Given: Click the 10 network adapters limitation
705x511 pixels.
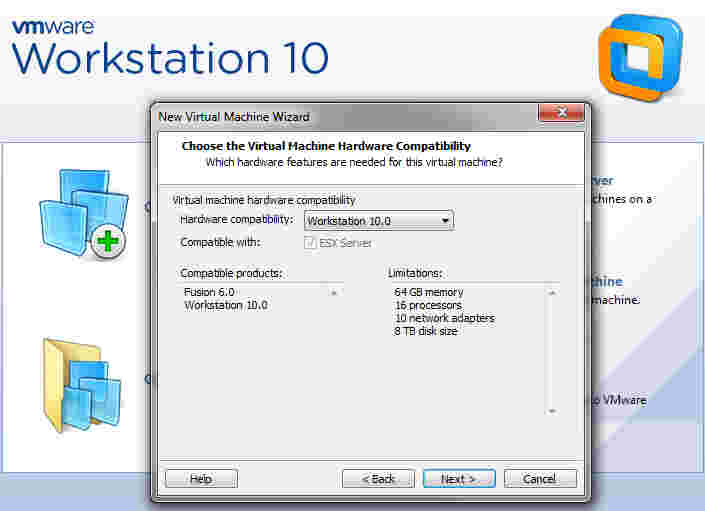Looking at the screenshot, I should coord(444,318).
